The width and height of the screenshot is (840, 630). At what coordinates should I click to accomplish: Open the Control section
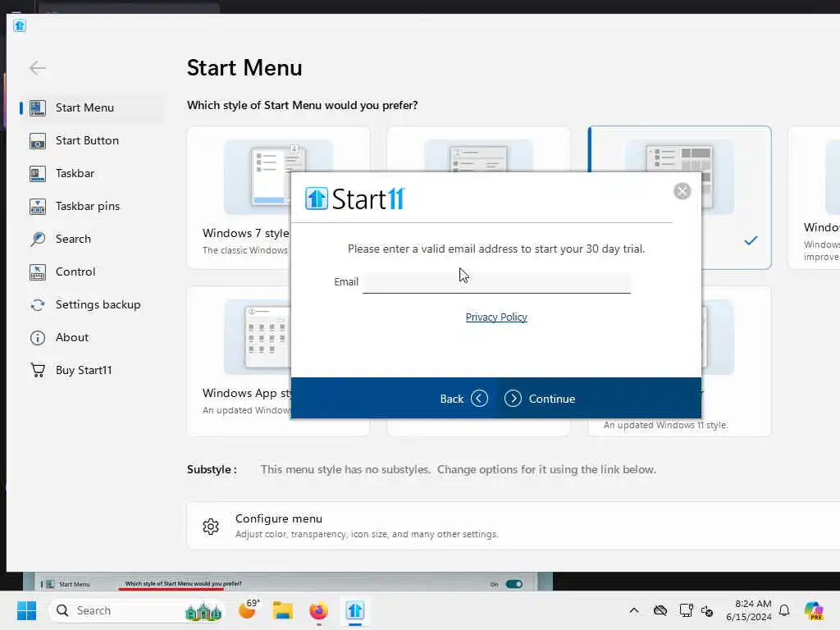pyautogui.click(x=91, y=272)
